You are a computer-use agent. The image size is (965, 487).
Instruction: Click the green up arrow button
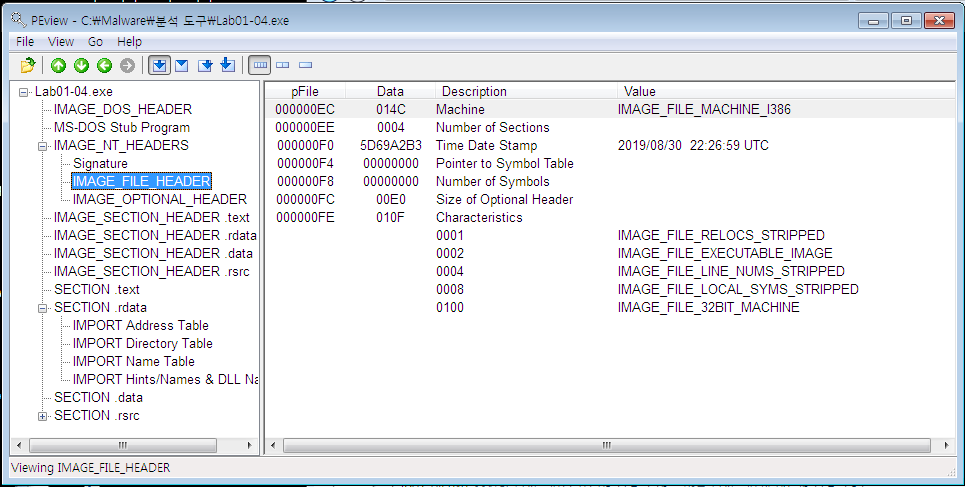(58, 65)
